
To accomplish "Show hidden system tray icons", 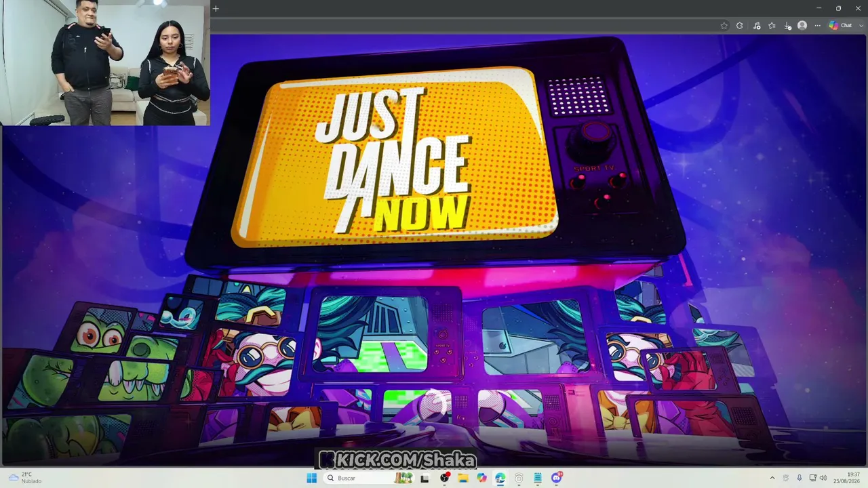I will [x=772, y=478].
